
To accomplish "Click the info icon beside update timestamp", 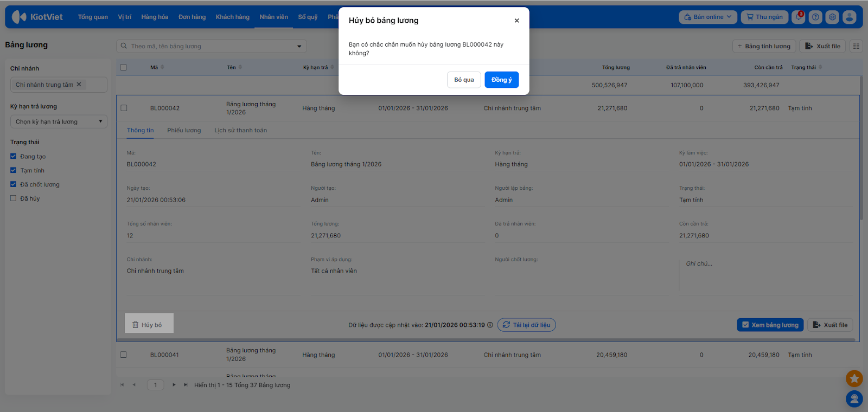I will 490,325.
